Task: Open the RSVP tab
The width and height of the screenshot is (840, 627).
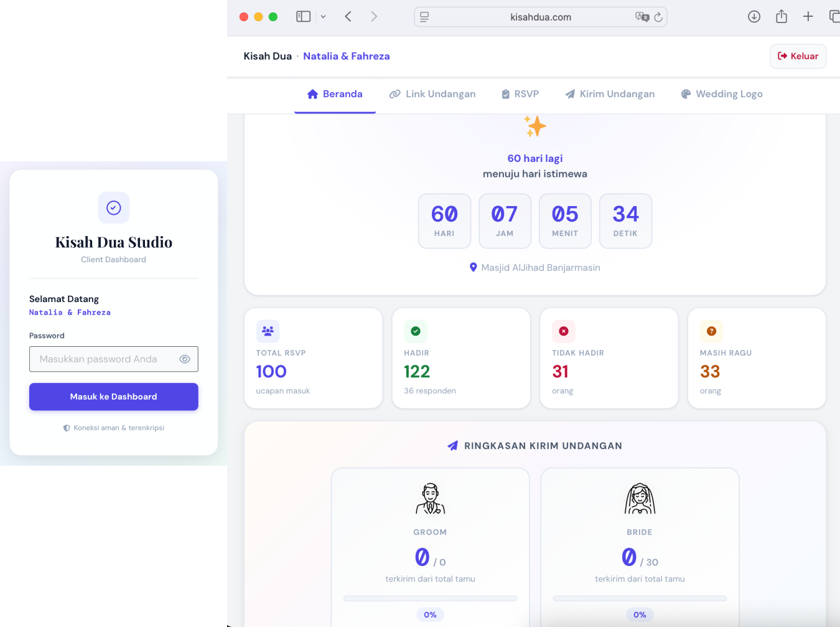Action: coord(520,93)
